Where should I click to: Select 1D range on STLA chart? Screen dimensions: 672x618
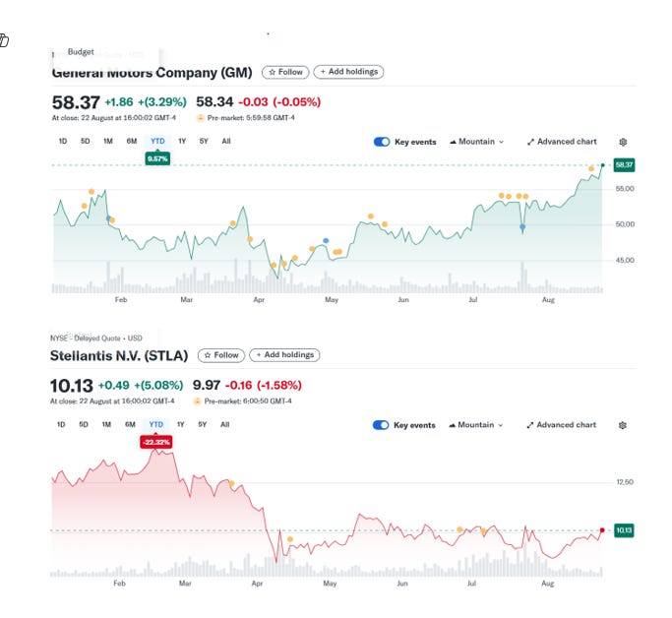[61, 424]
